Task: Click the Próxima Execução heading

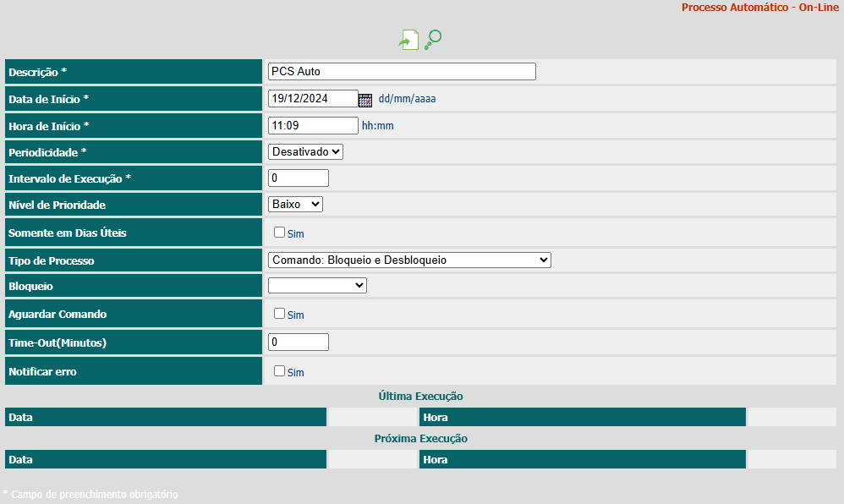Action: click(420, 438)
